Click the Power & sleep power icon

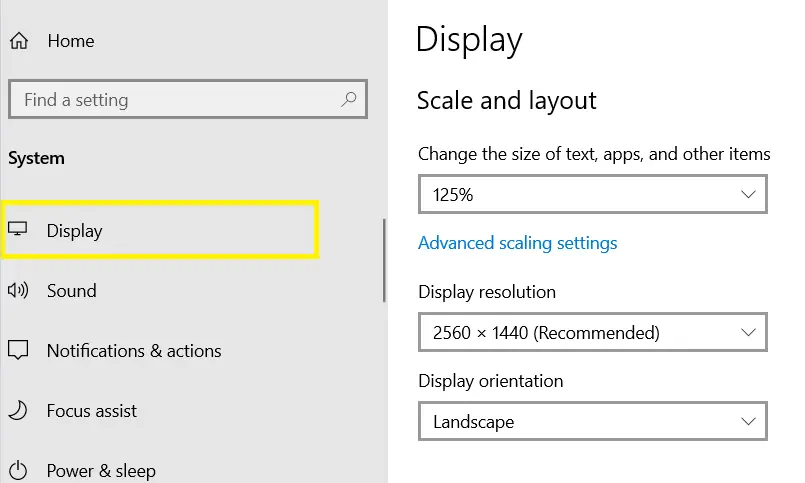click(x=18, y=471)
